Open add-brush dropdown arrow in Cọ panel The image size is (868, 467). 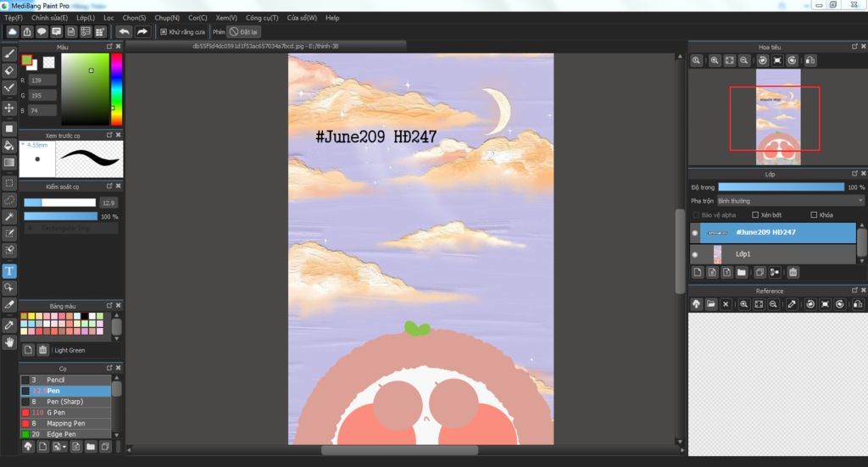point(64,447)
